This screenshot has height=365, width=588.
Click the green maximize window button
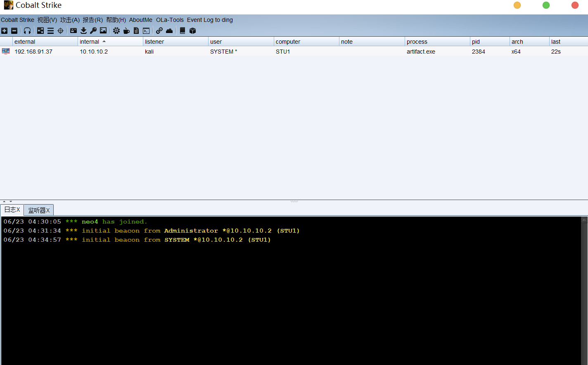coord(546,5)
